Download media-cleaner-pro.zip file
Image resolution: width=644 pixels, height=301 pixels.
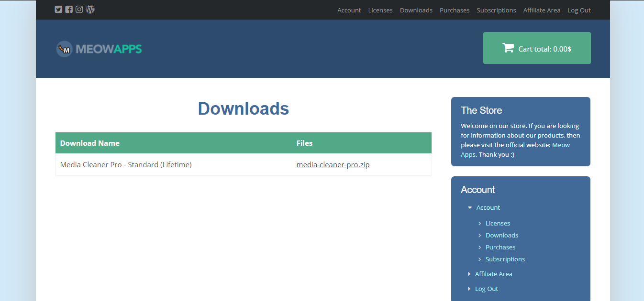pyautogui.click(x=333, y=165)
